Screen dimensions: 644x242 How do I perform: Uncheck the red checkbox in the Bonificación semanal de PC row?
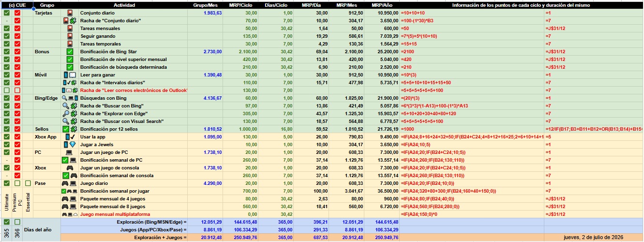point(17,160)
